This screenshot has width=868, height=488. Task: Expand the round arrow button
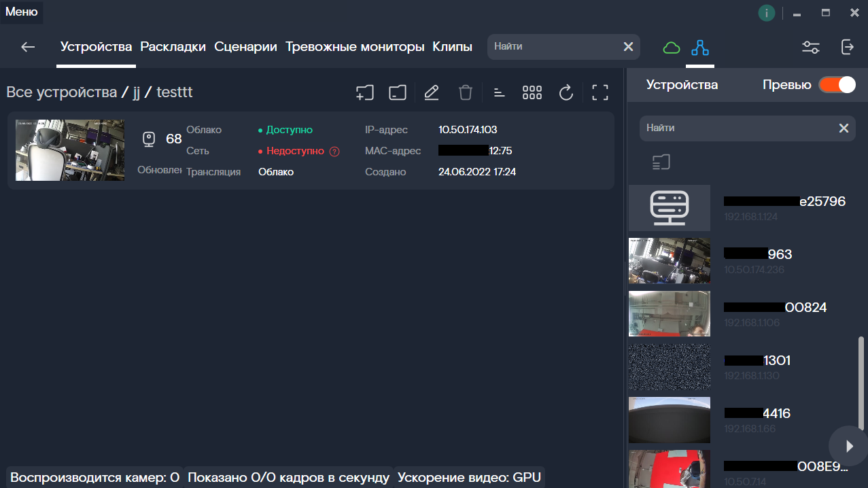tap(848, 446)
